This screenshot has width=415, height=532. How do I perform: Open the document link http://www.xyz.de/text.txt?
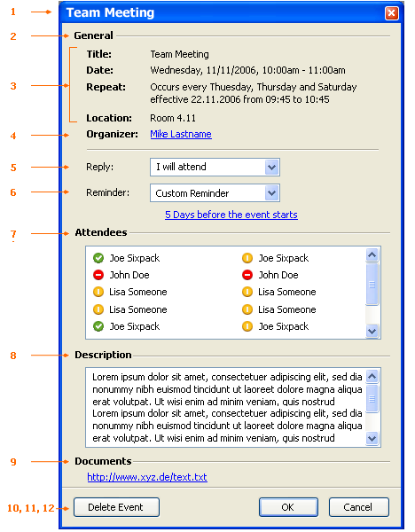coord(147,477)
